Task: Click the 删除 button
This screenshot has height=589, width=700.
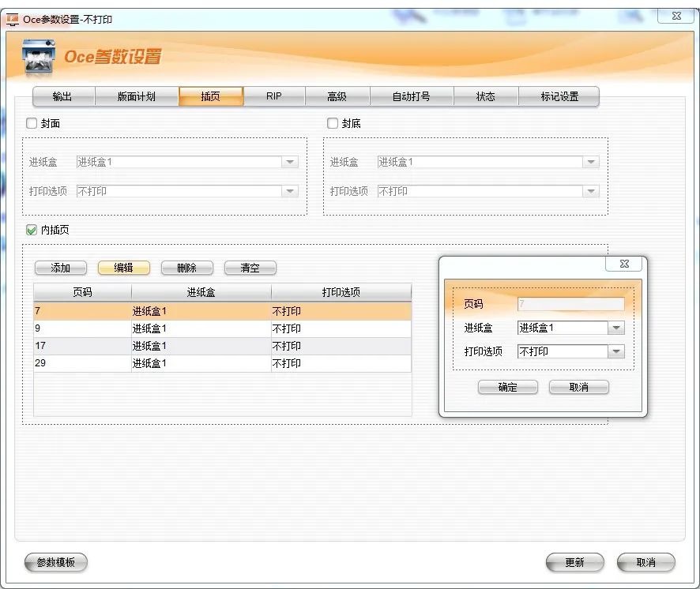Action: coord(187,268)
